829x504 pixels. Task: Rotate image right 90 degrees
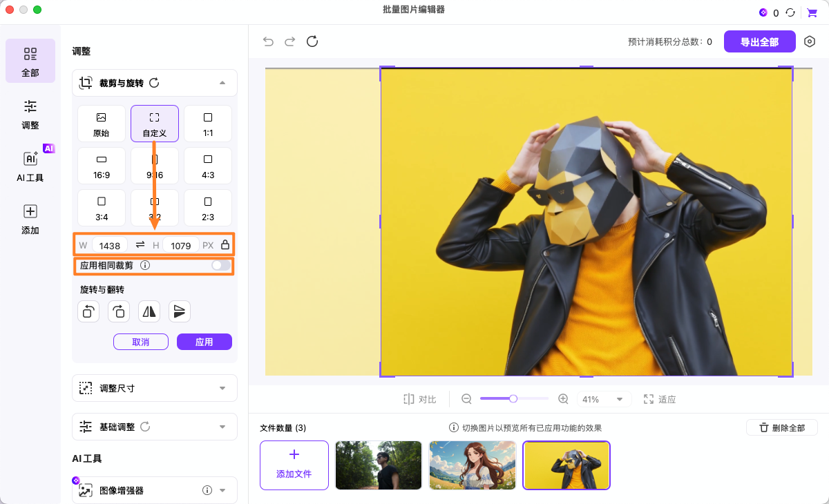coord(119,311)
